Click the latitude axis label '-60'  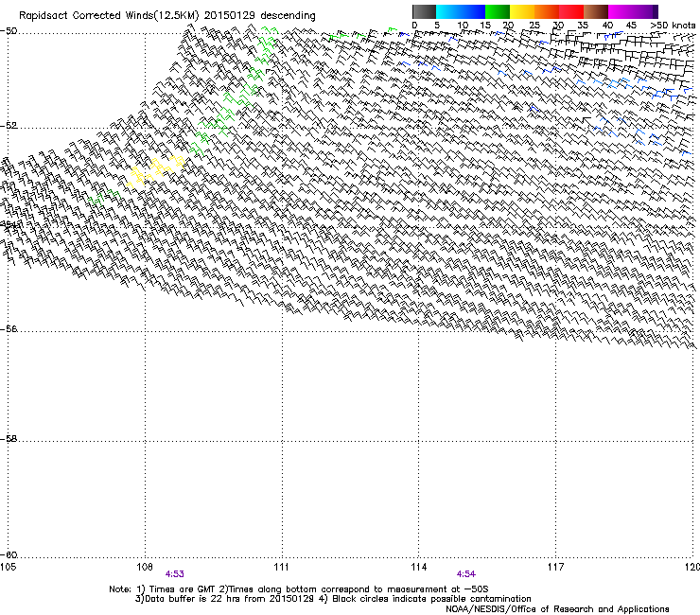point(9,555)
